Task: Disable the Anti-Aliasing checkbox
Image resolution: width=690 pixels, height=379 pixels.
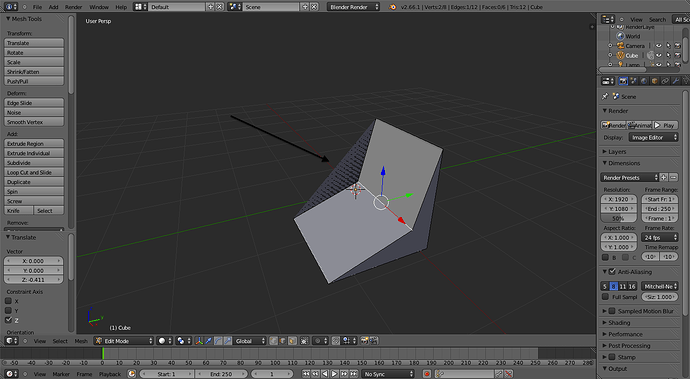Action: point(612,272)
